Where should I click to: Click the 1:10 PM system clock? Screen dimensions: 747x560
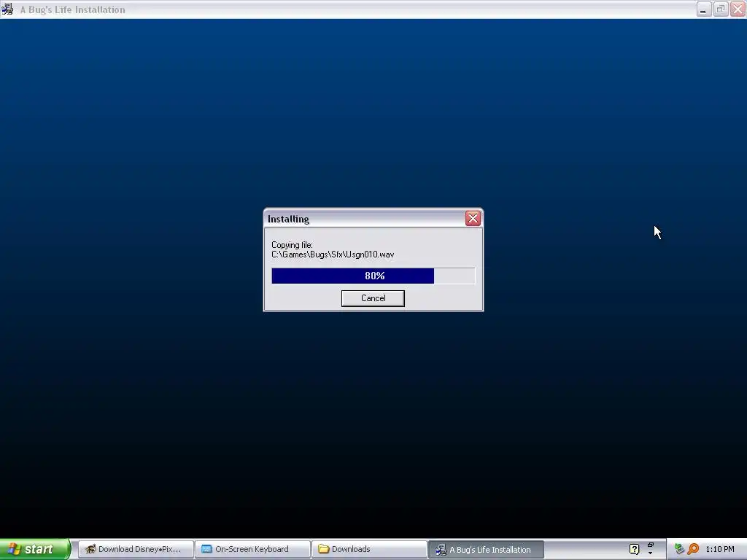[720, 549]
